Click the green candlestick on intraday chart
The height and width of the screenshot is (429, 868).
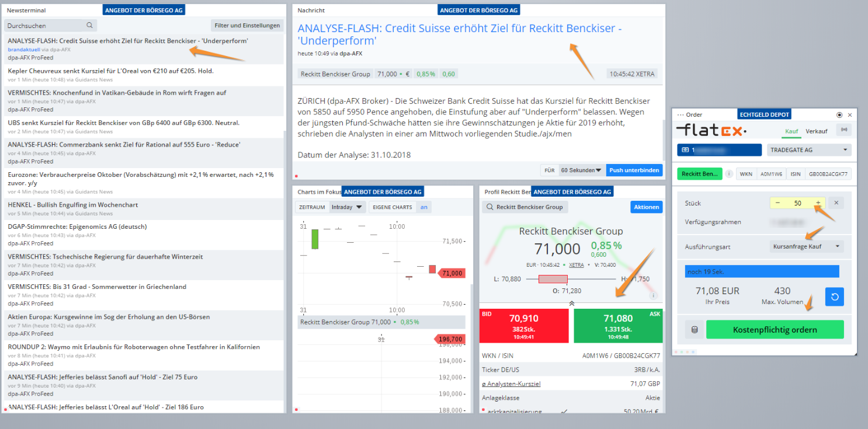(x=315, y=239)
